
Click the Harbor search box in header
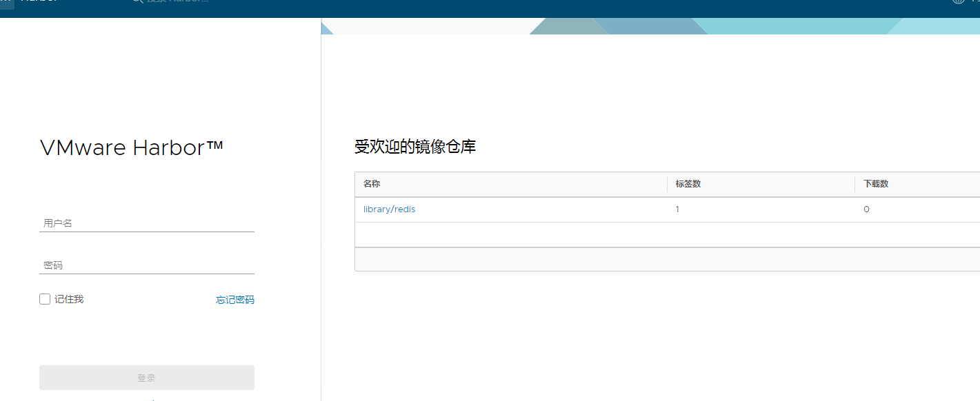(172, 3)
